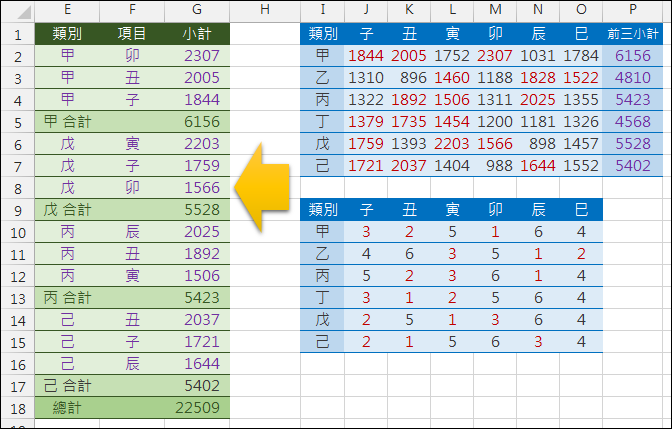Select column P header
Image resolution: width=672 pixels, height=429 pixels.
[633, 9]
